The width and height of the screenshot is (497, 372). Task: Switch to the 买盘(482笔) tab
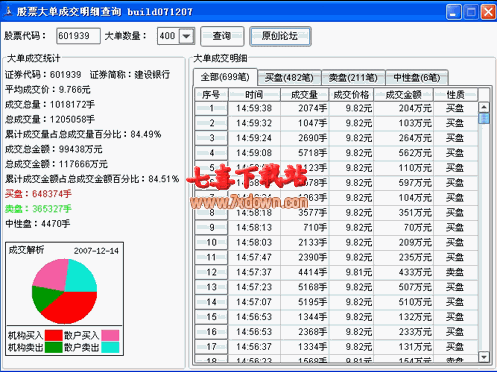[289, 78]
